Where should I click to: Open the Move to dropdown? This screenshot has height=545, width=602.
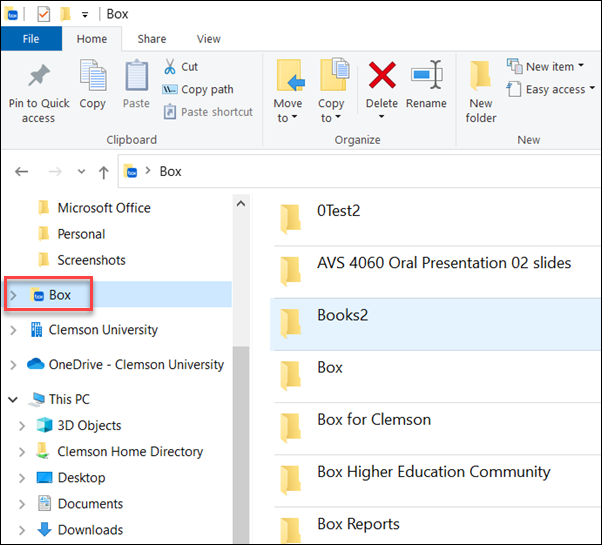point(288,111)
